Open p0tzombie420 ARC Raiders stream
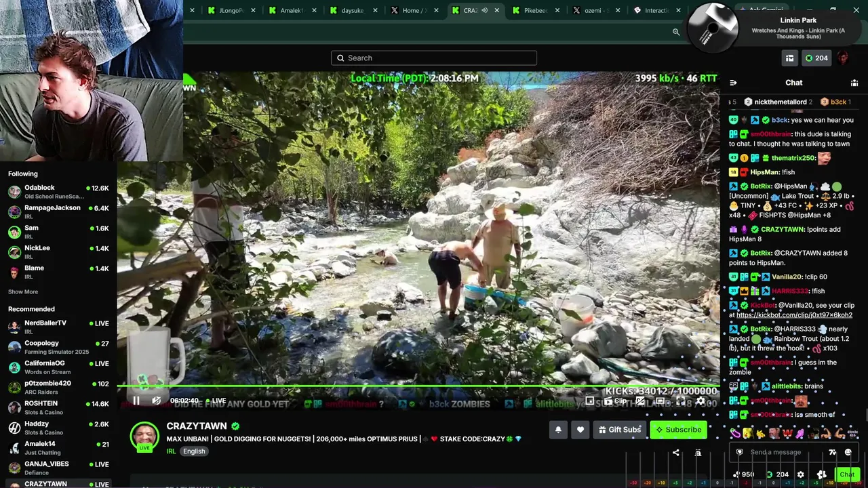868x488 pixels. click(x=58, y=387)
